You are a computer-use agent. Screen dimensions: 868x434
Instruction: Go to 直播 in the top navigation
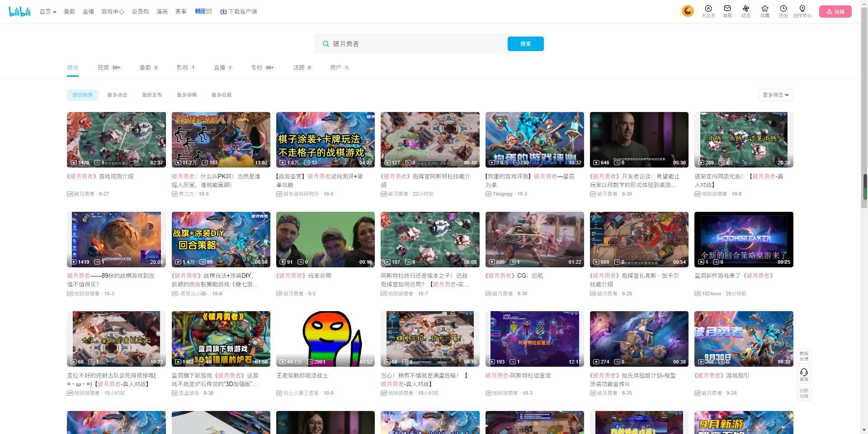tap(88, 11)
